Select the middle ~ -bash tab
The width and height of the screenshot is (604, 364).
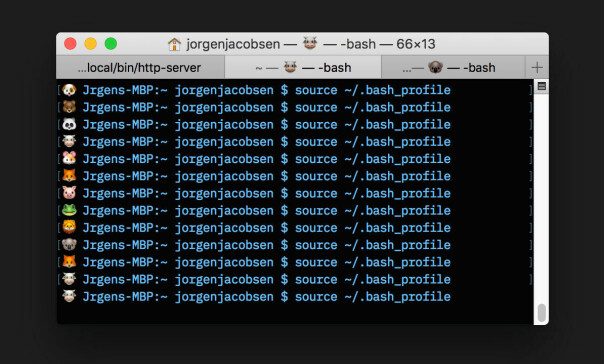(x=303, y=67)
